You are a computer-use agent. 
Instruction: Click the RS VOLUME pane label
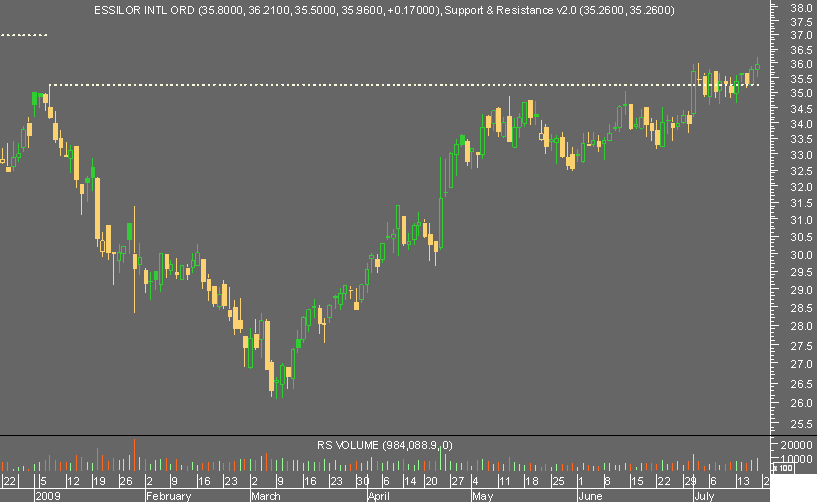(x=385, y=445)
